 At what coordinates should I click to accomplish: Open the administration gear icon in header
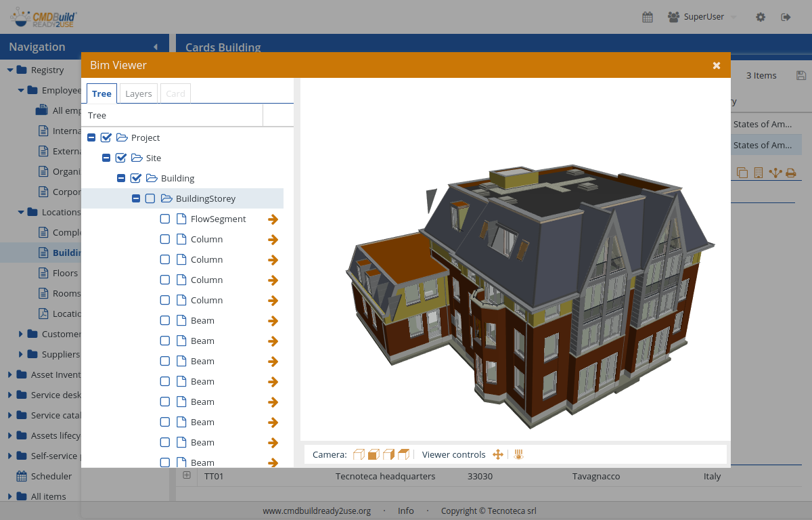tap(761, 17)
